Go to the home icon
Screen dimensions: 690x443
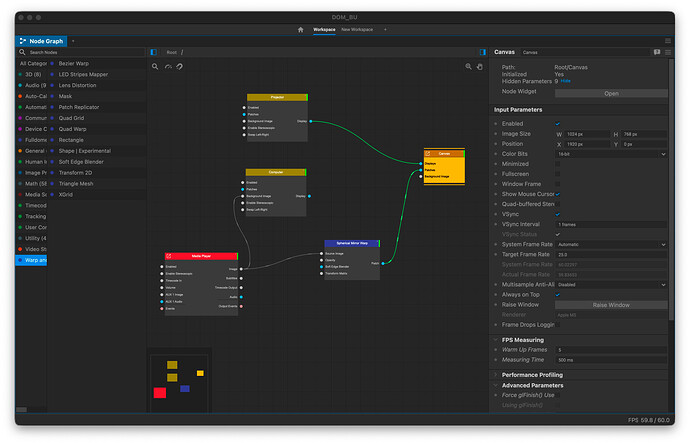(301, 29)
